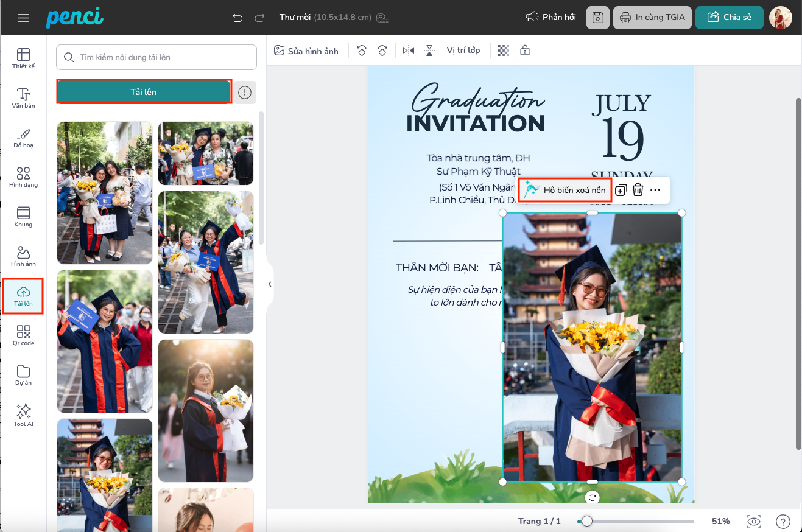This screenshot has width=802, height=532.
Task: Click the save disk icon
Action: [597, 18]
